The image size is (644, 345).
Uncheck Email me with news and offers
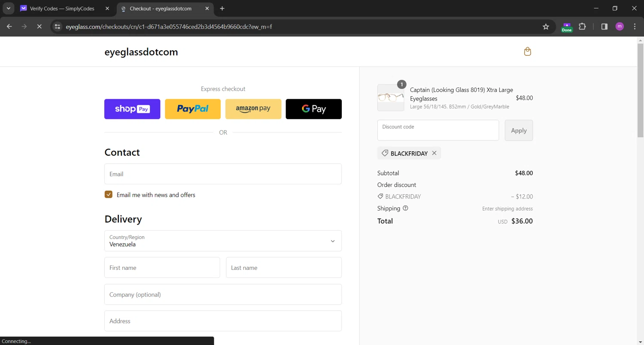point(109,195)
